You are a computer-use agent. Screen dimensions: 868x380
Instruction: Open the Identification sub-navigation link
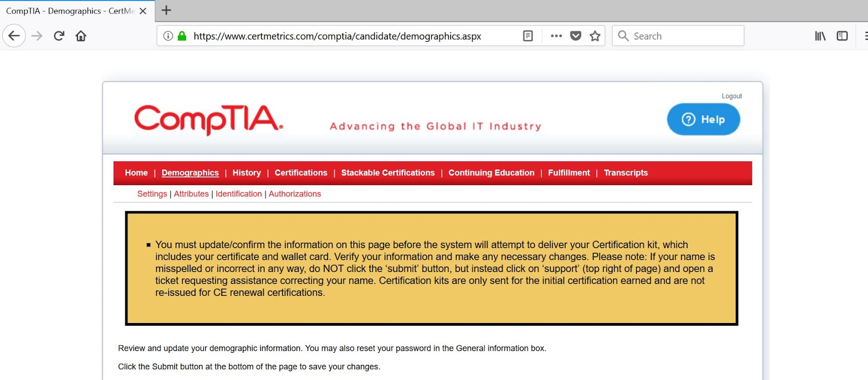(239, 194)
